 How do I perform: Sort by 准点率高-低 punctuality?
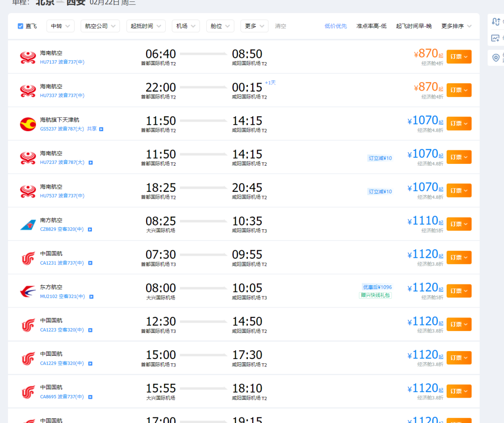pyautogui.click(x=371, y=26)
